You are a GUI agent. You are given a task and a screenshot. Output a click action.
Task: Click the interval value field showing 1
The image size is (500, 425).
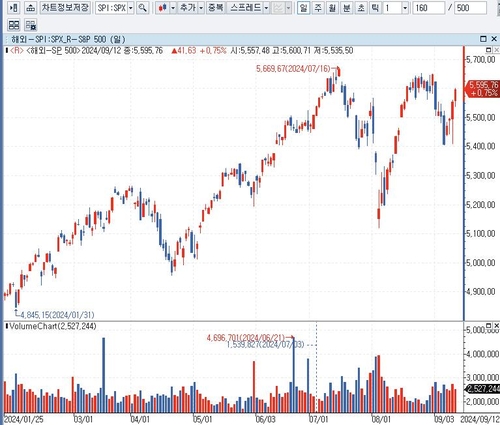pos(392,8)
